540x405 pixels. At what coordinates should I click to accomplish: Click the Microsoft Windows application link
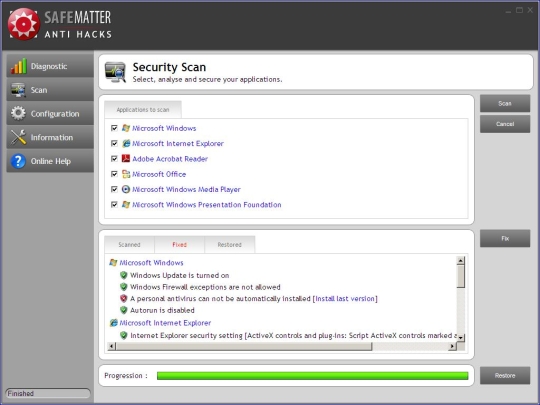(x=164, y=128)
